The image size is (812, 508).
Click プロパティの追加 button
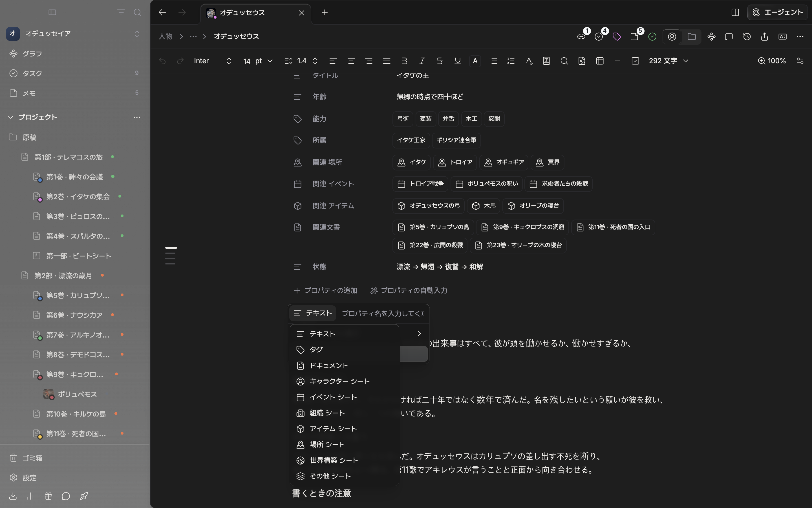tap(325, 290)
